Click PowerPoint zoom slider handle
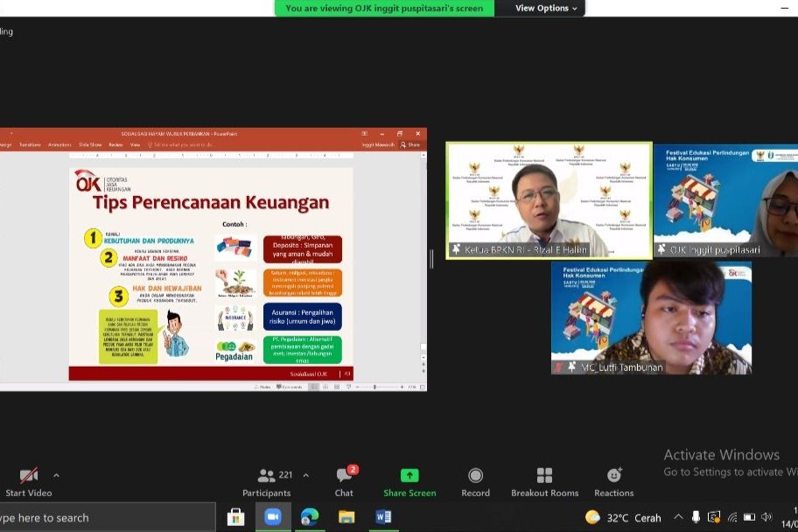The image size is (798, 532). [375, 388]
